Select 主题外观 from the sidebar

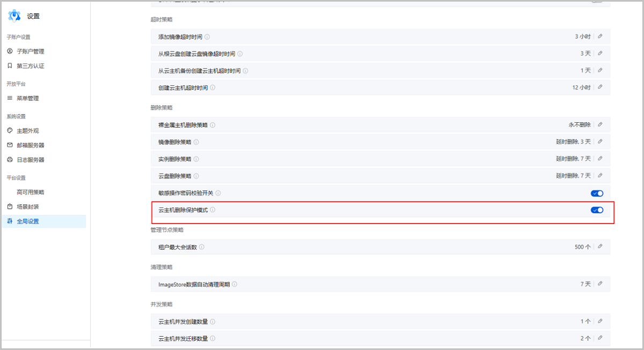pyautogui.click(x=27, y=131)
